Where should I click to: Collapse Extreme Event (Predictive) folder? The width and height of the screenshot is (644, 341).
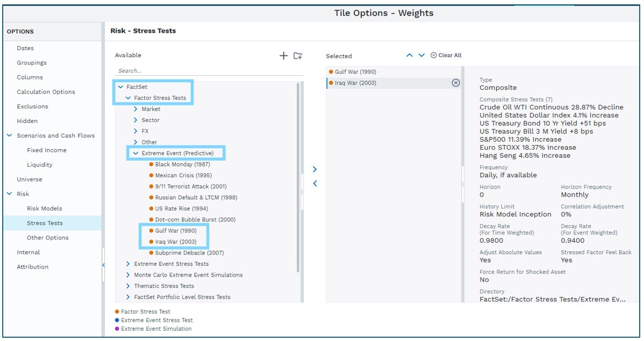point(136,153)
